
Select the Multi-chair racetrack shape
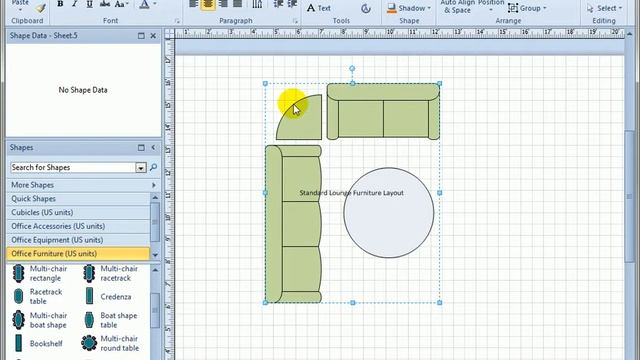(111, 273)
